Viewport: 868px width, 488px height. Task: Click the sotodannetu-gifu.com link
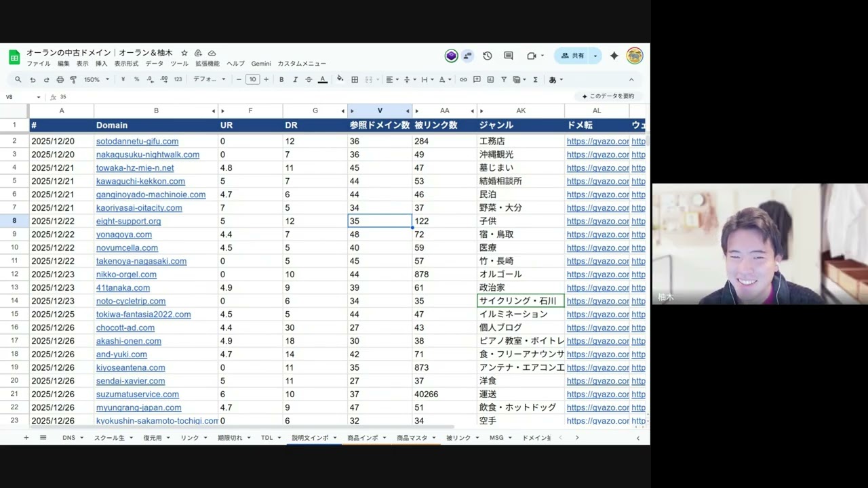point(137,141)
